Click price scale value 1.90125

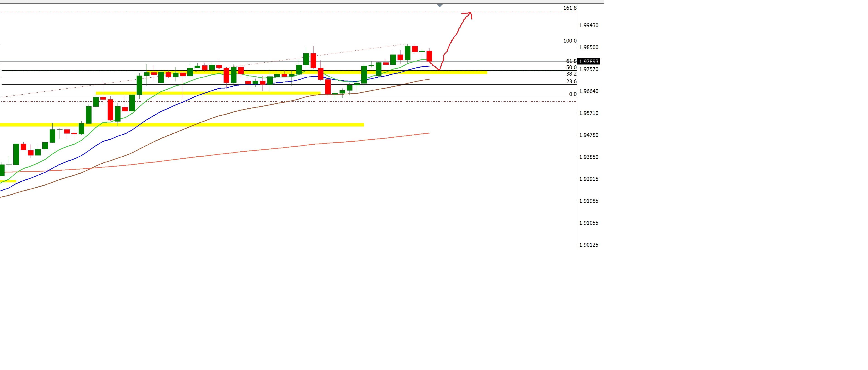pyautogui.click(x=589, y=245)
